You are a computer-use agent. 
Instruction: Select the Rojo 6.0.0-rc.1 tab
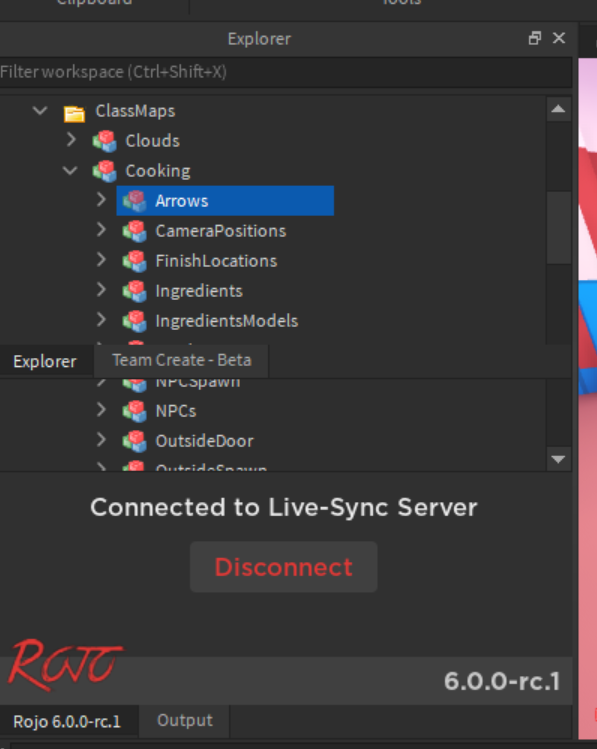pos(67,721)
